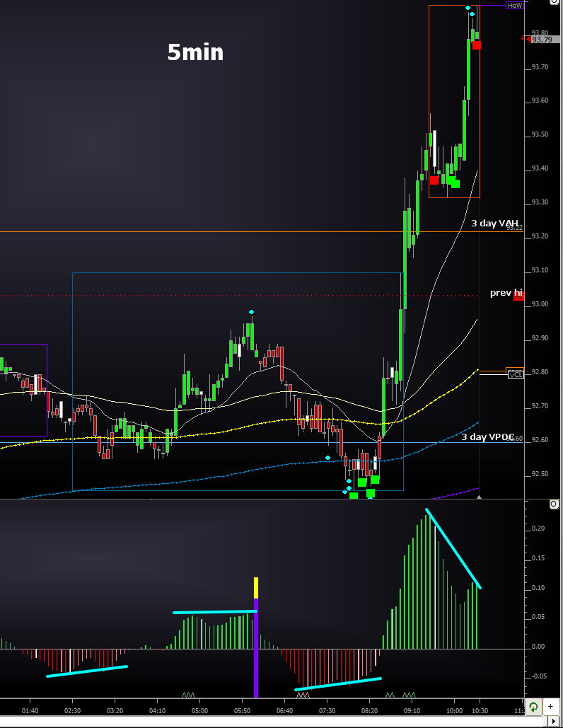This screenshot has height=728, width=563.
Task: Click the 0.10 indicator axis label
Action: pos(538,588)
